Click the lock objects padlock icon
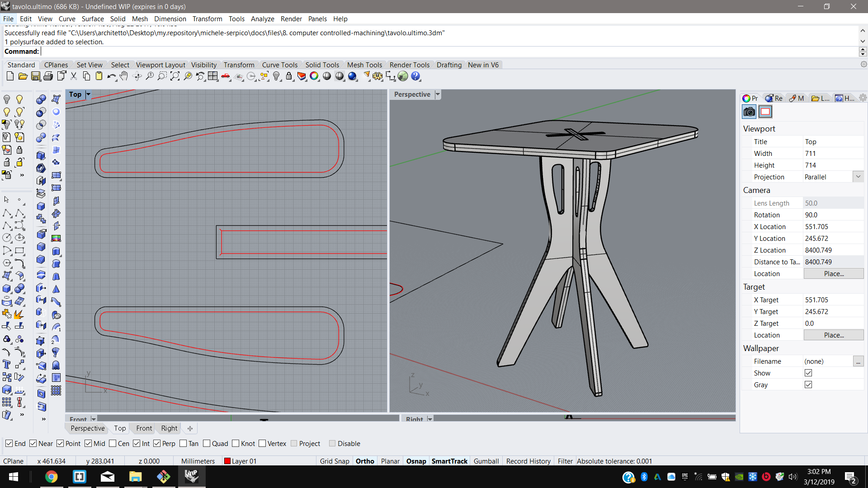 (289, 76)
